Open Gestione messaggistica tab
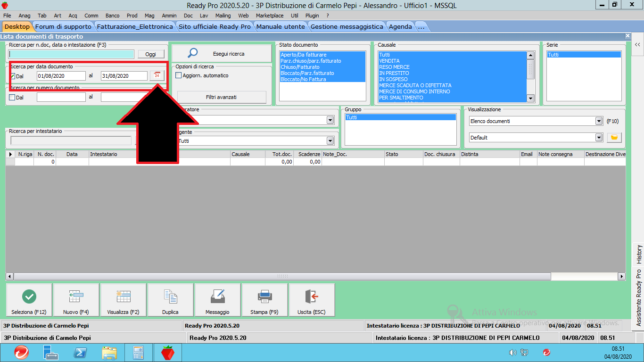Screen dimensions: 644x362 point(347,27)
